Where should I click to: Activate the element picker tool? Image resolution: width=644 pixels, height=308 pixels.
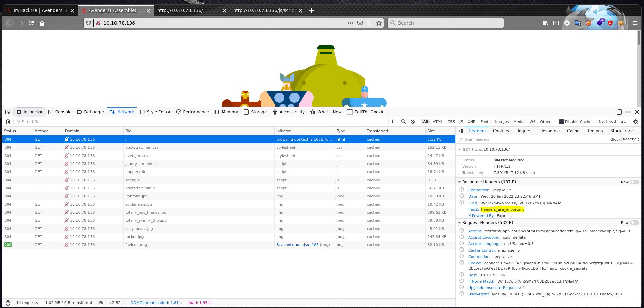8,112
